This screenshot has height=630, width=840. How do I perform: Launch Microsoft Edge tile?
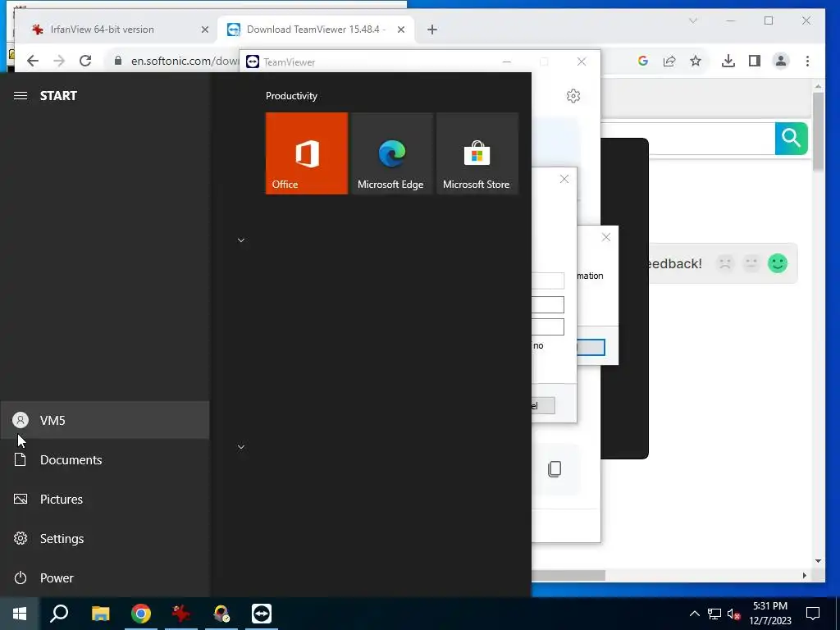coord(391,153)
